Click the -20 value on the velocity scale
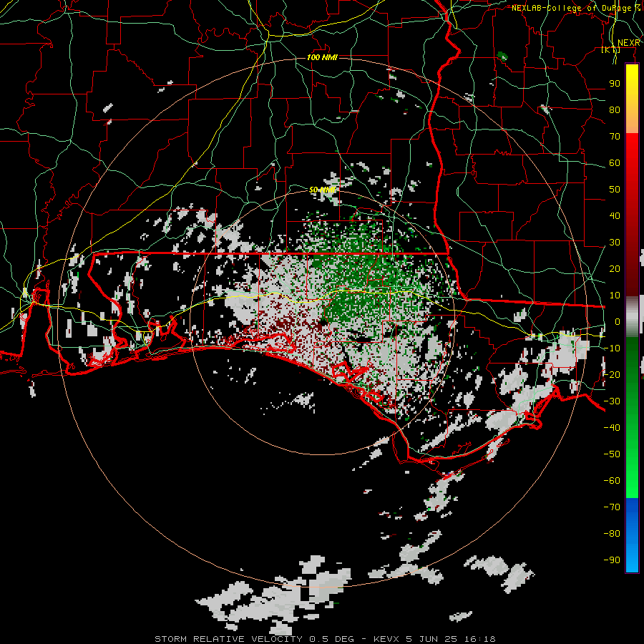This screenshot has height=644, width=644. (x=612, y=374)
